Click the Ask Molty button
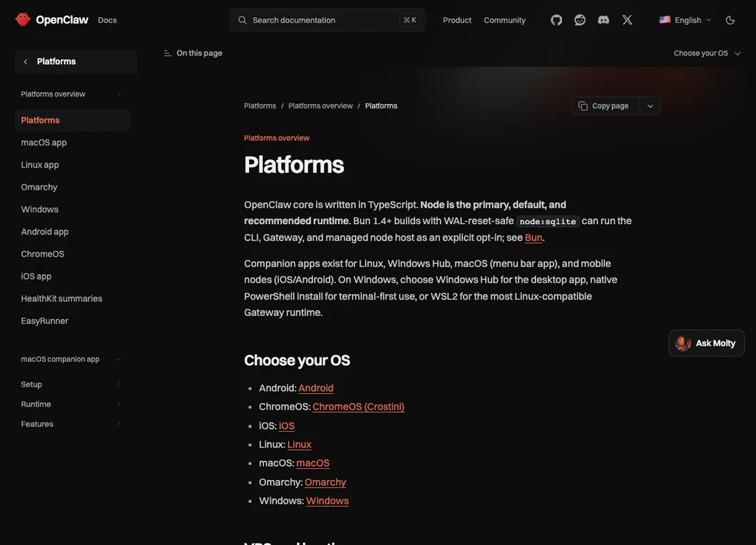 point(706,343)
